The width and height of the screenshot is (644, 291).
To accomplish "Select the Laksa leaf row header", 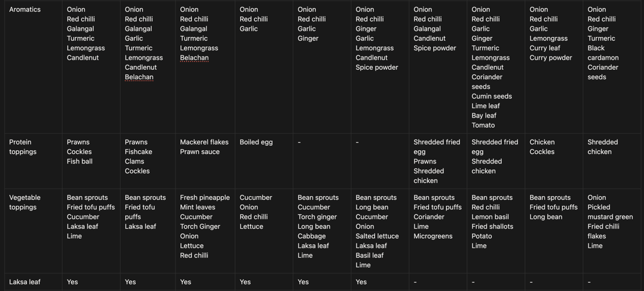I will [x=25, y=282].
